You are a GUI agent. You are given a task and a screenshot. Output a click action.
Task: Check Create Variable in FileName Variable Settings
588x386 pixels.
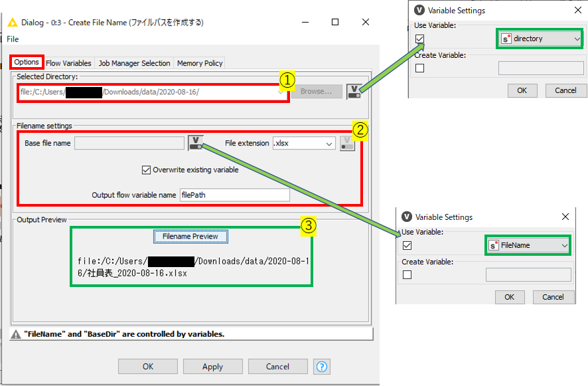[407, 274]
